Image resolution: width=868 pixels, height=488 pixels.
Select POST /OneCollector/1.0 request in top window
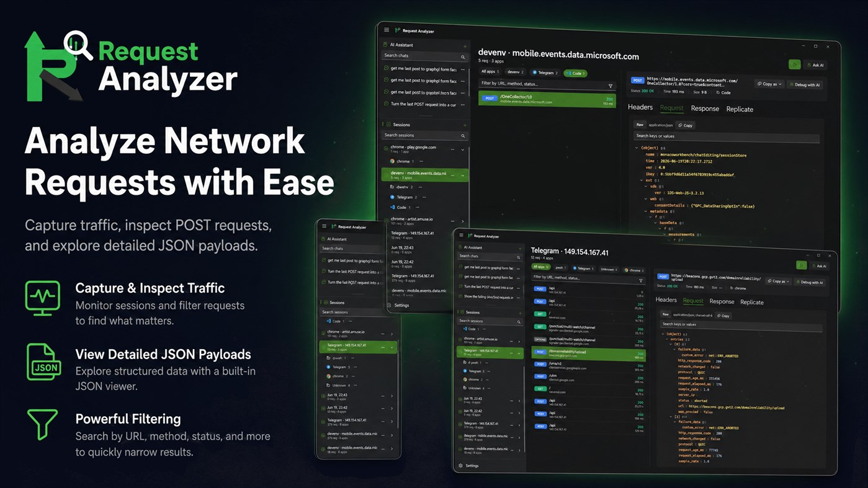pyautogui.click(x=547, y=99)
